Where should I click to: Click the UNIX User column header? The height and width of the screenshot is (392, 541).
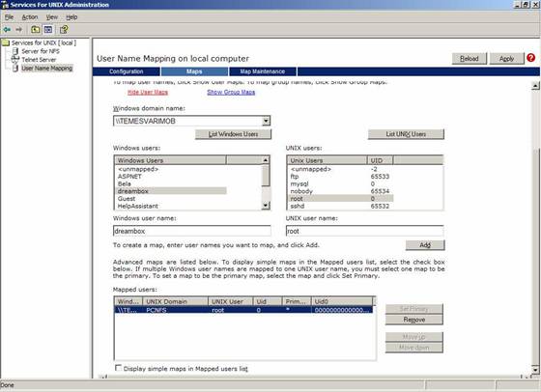point(231,301)
